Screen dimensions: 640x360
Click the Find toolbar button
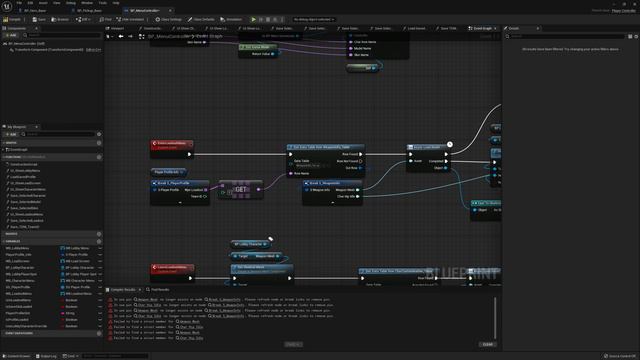pyautogui.click(x=105, y=19)
